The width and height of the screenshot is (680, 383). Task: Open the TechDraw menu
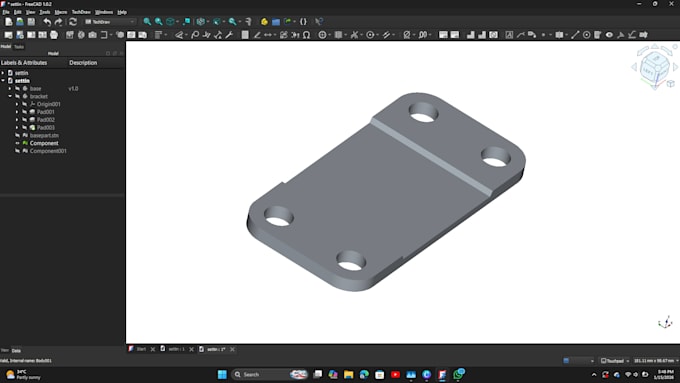(81, 12)
